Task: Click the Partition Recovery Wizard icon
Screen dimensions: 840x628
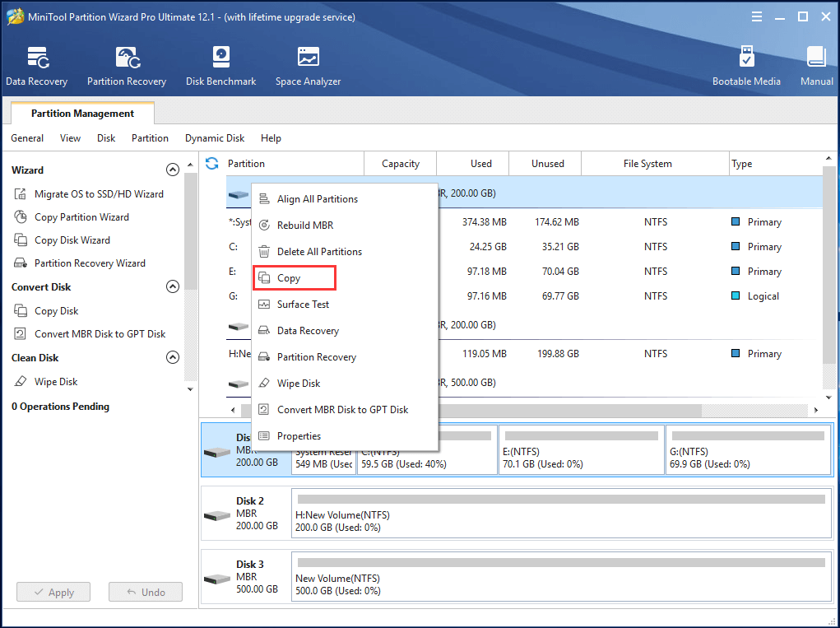Action: 21,263
